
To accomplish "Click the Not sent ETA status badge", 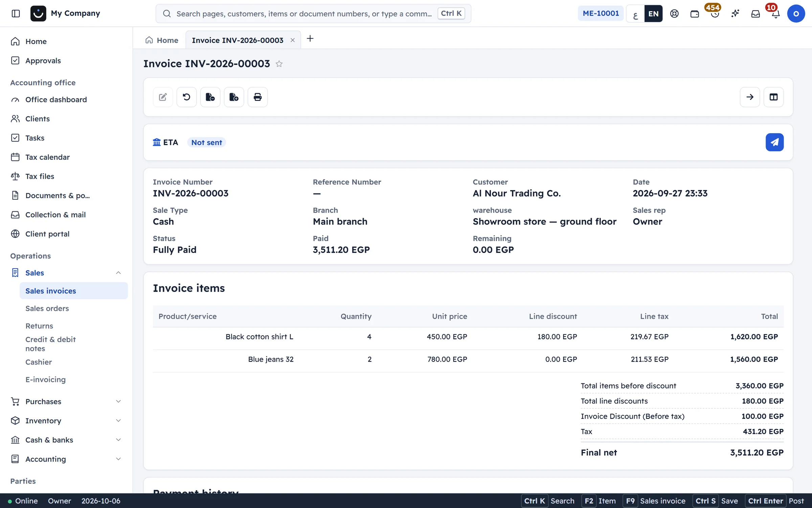I will [x=206, y=143].
